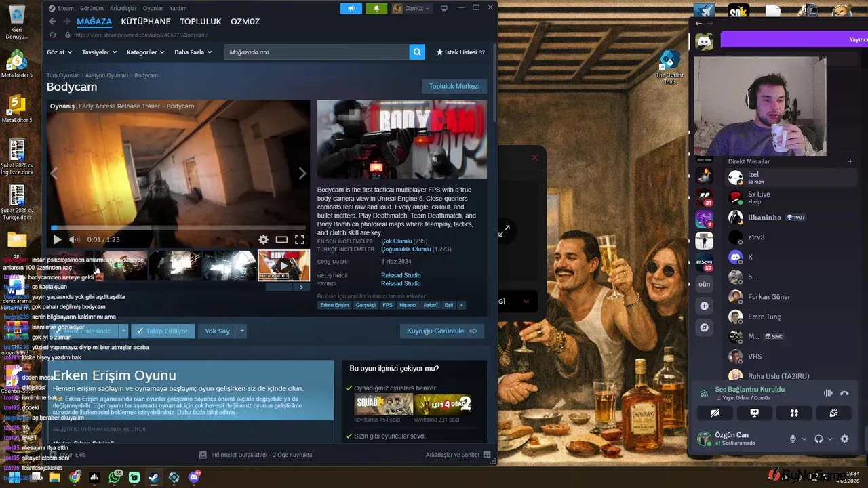Open Steam announcements megaphone icon
The image size is (868, 488).
click(x=351, y=9)
